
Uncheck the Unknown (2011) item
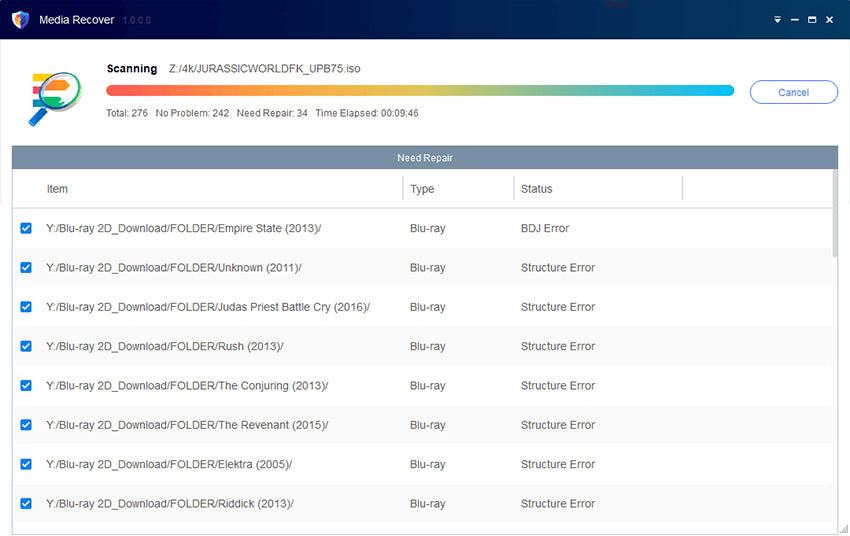click(26, 268)
